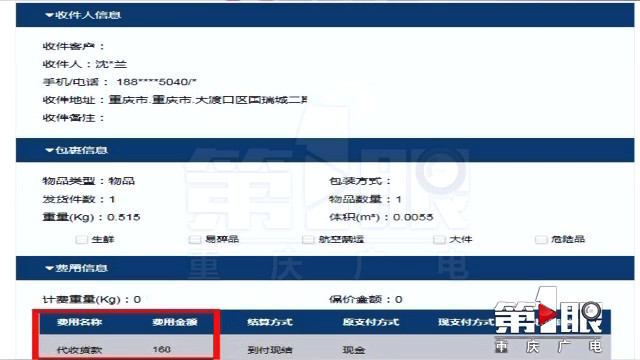Click the 费用金额 column header
This screenshot has width=640, height=360.
[175, 322]
